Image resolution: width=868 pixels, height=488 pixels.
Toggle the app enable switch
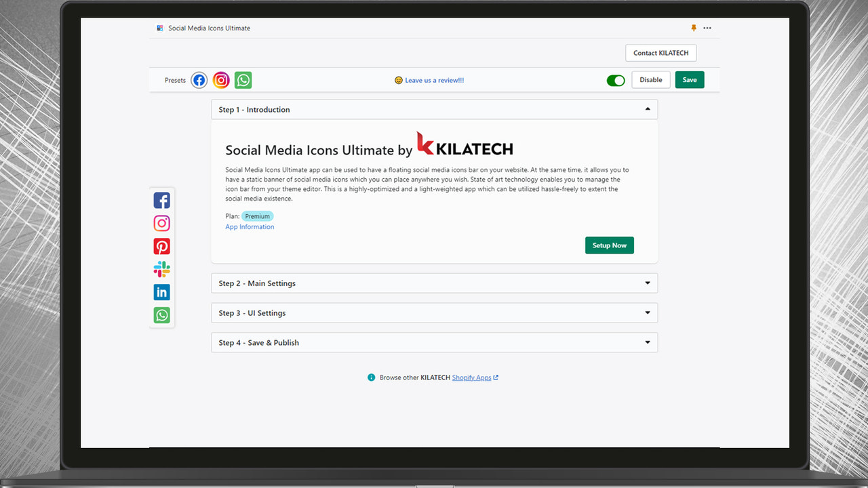(616, 80)
